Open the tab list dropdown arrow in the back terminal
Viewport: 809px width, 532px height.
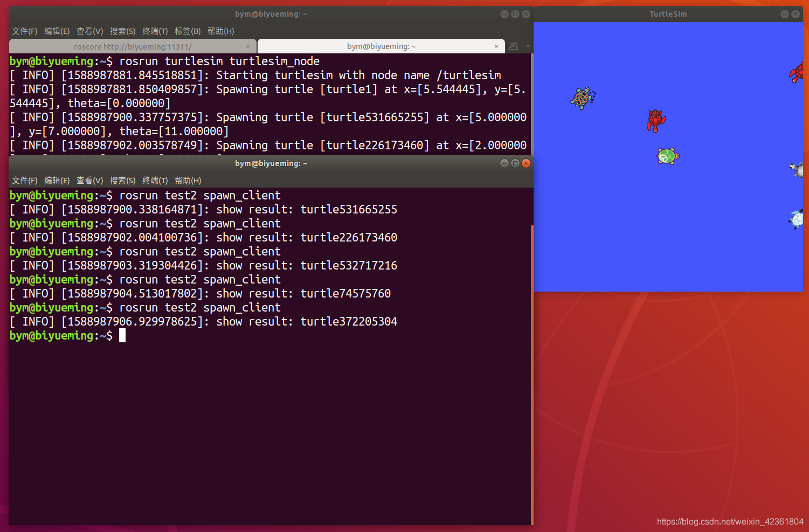click(528, 46)
